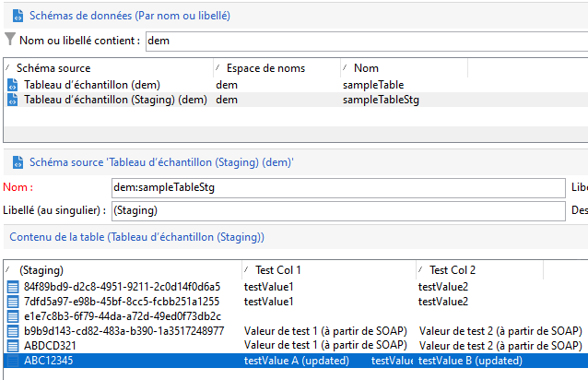Click the funnel filter icon
Viewport: 588px width, 380px height.
click(x=10, y=40)
